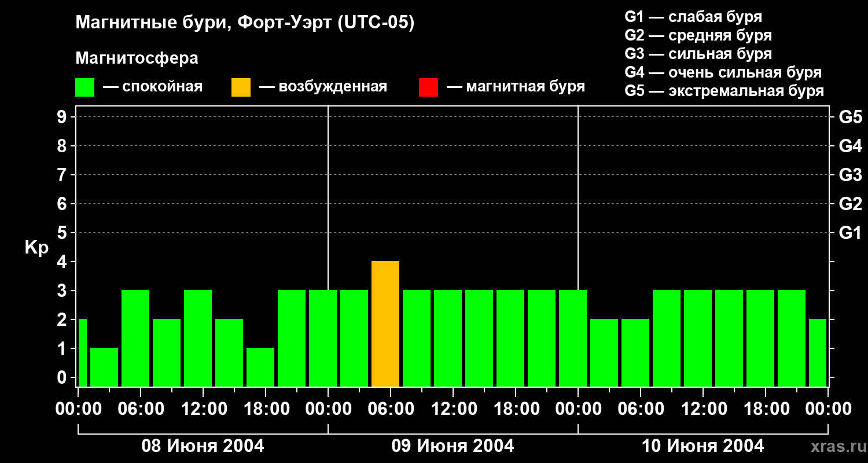Click the rightmost '00:00' time label
This screenshot has height=463, width=868.
(x=827, y=409)
